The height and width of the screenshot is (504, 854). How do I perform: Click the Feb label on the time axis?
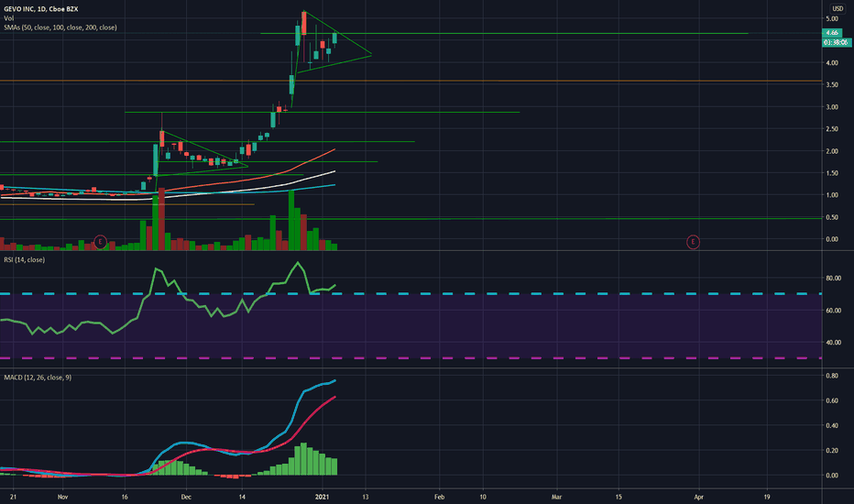(x=440, y=497)
